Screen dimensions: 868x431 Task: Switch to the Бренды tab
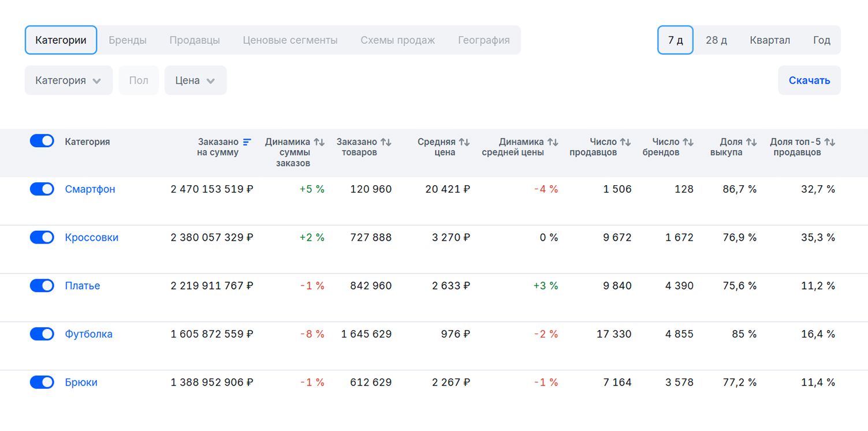pos(128,40)
